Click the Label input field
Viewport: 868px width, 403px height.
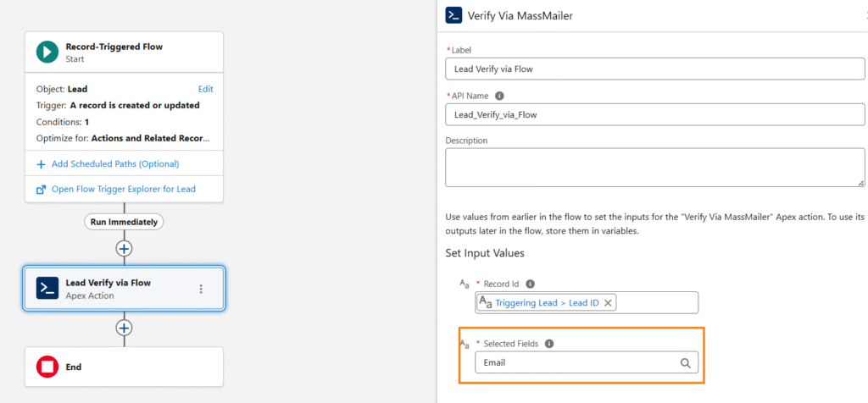click(654, 69)
